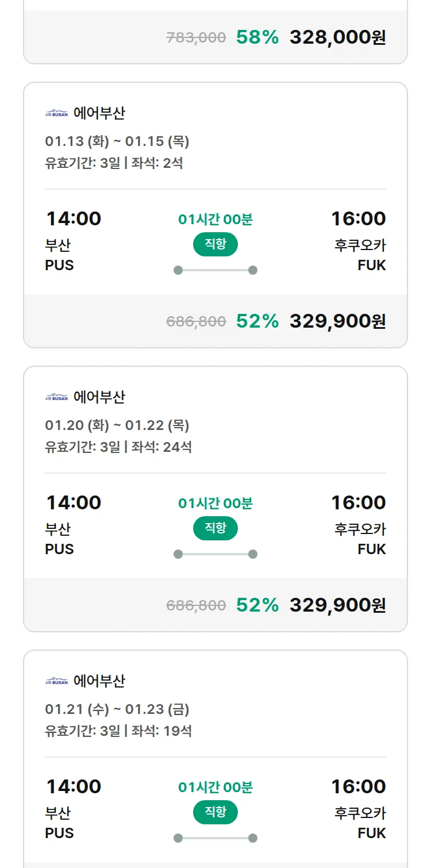
Task: Click the route line on the 01.13 flight
Action: pyautogui.click(x=215, y=270)
